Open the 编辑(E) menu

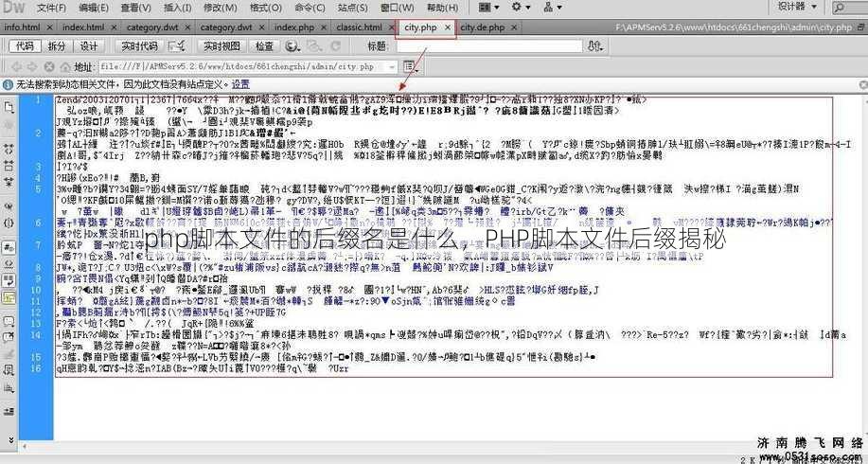coord(94,8)
